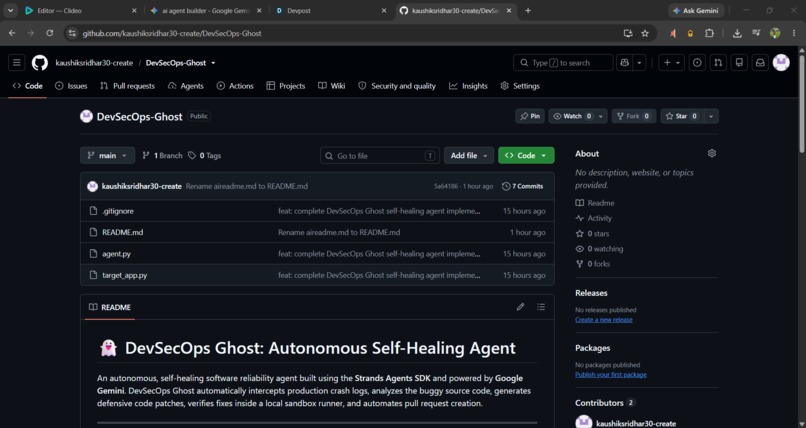Open the .gitignore file

[x=118, y=211]
